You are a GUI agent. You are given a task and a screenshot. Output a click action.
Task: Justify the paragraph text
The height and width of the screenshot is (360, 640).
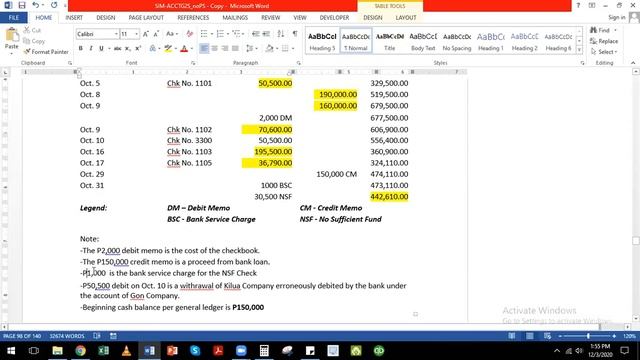click(x=235, y=49)
